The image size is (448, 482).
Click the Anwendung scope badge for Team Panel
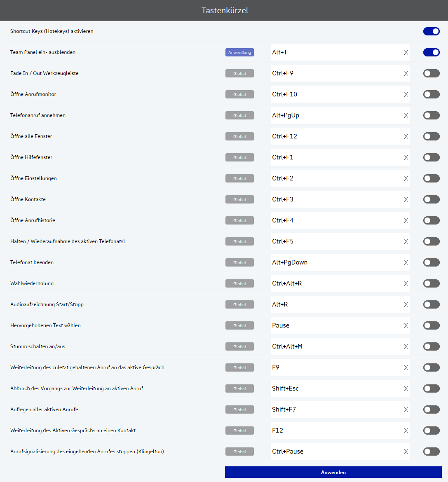pos(239,52)
